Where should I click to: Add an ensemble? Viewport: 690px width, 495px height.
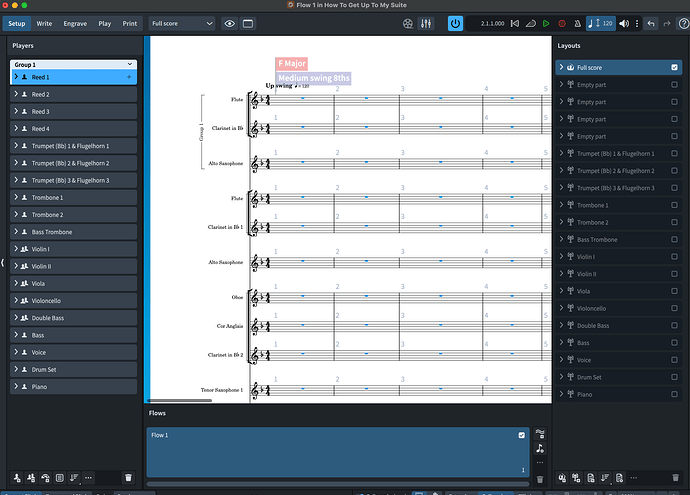click(45, 477)
